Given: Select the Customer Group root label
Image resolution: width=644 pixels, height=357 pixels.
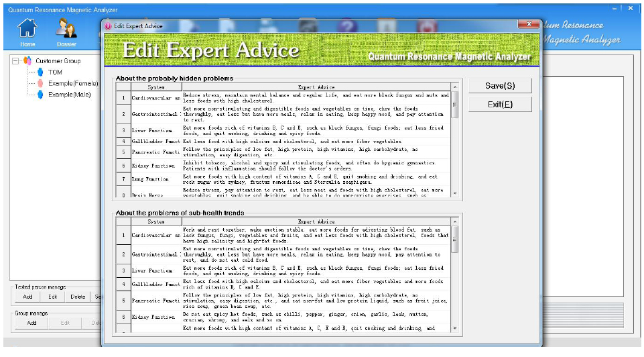Looking at the screenshot, I should tap(58, 61).
